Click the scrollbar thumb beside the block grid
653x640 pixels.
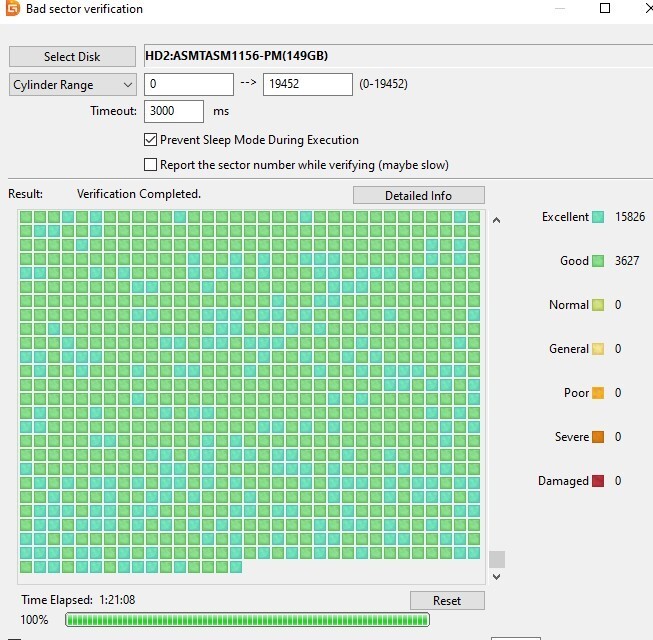pyautogui.click(x=497, y=560)
